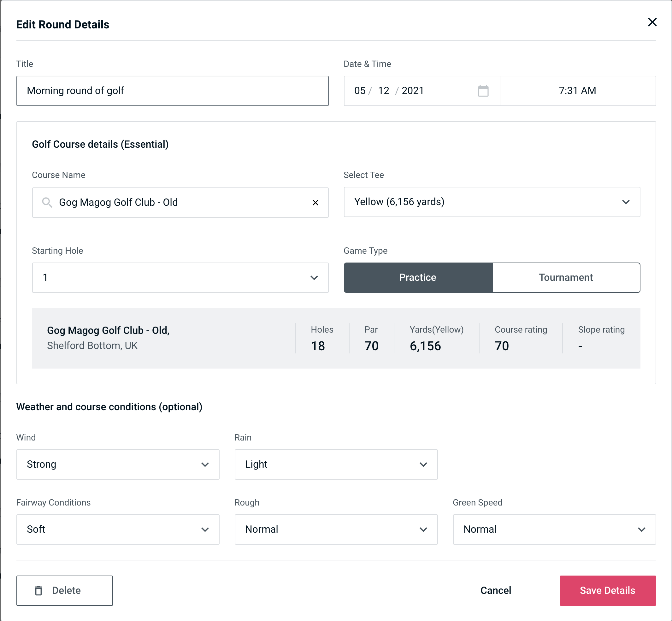Expand the Green Speed dropdown
Screen dimensions: 672x621
pyautogui.click(x=554, y=529)
